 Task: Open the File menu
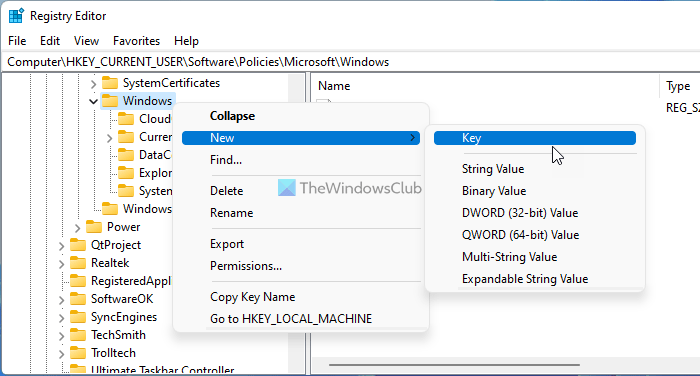pyautogui.click(x=17, y=41)
